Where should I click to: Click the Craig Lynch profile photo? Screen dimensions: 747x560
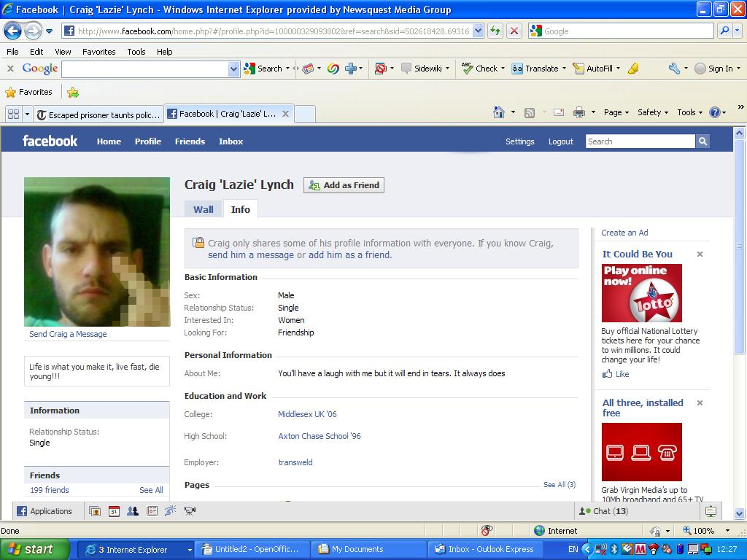click(97, 252)
